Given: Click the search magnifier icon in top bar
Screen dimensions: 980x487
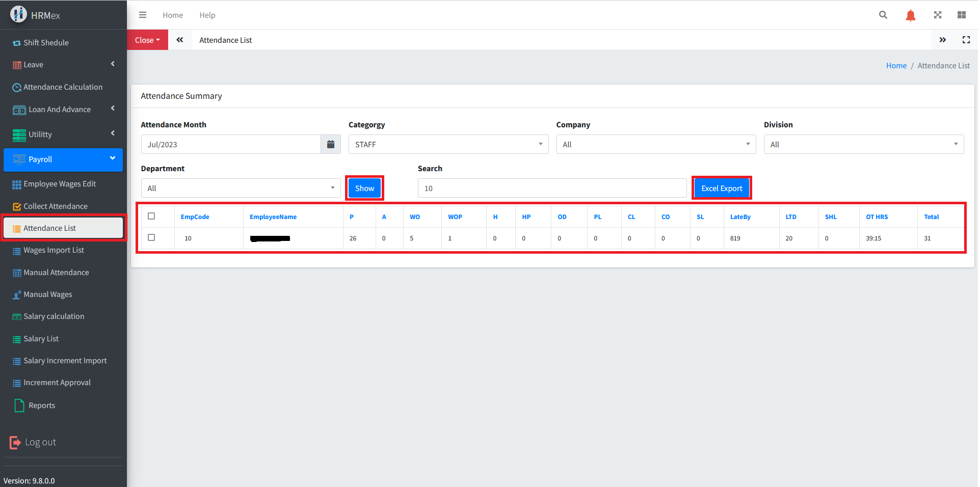Looking at the screenshot, I should coord(883,15).
